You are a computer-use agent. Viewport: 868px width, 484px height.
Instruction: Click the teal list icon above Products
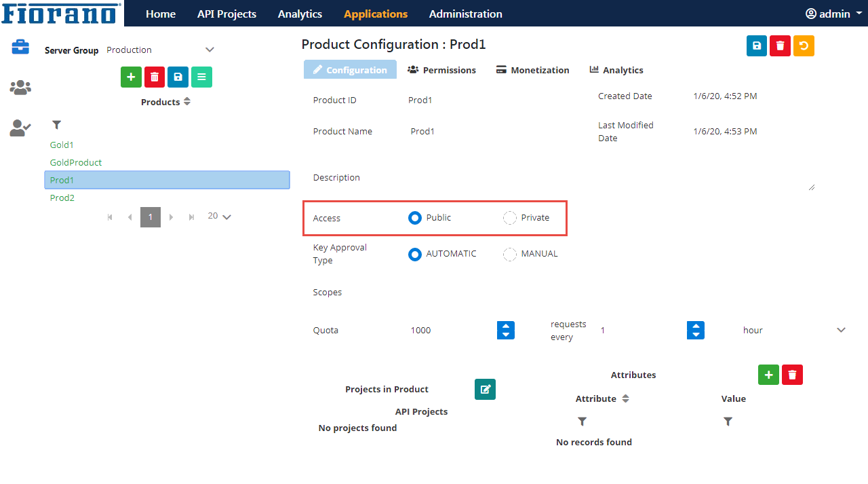click(201, 77)
